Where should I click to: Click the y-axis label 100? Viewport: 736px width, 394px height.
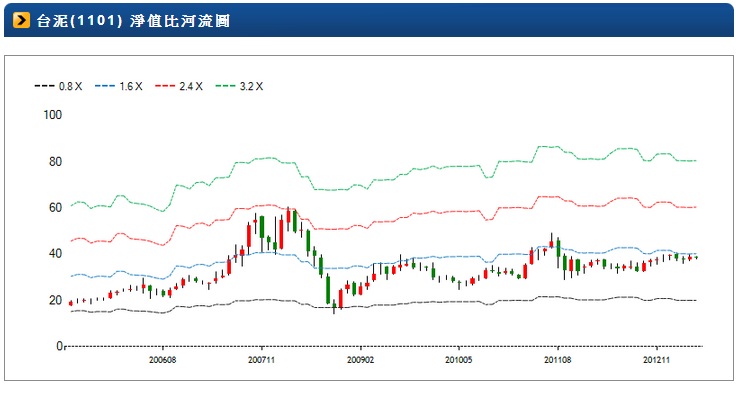pos(53,115)
